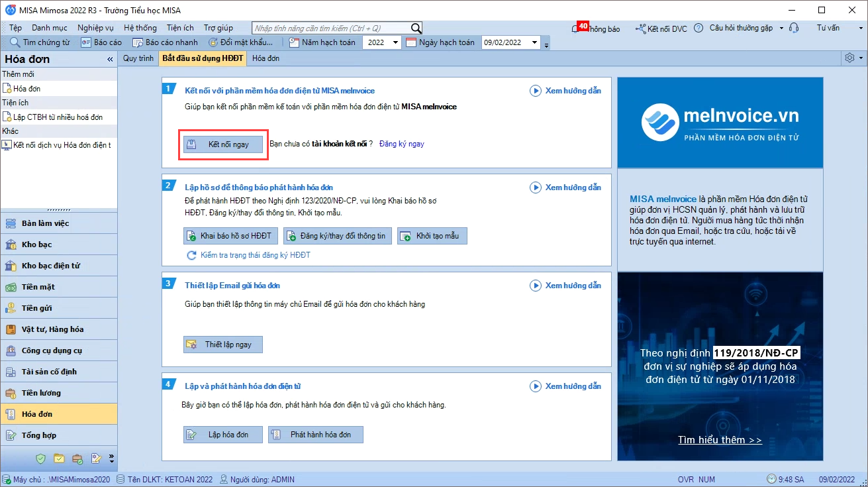Viewport: 868px width, 487px height.
Task: Click the green shield icon in sidebar footer
Action: point(41,458)
